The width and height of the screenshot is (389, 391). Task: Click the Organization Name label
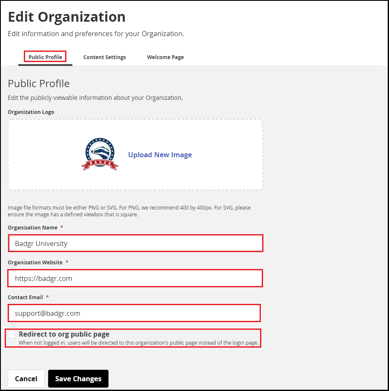pos(33,227)
